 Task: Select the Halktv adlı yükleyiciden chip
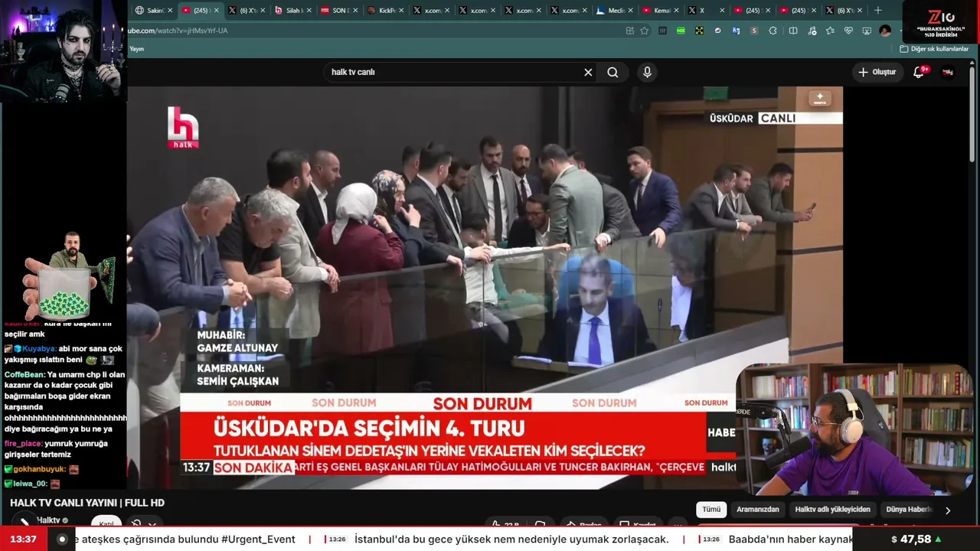pyautogui.click(x=833, y=510)
